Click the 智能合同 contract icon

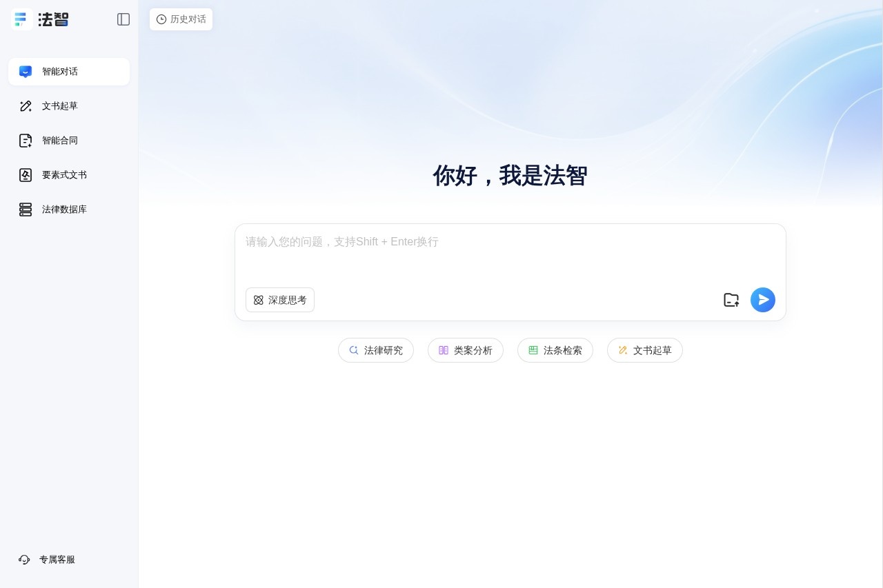(x=26, y=141)
